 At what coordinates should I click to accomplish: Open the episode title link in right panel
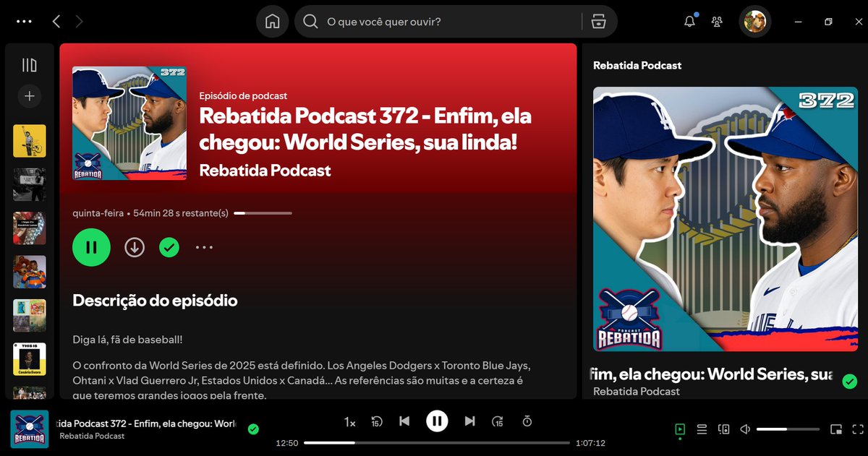(713, 374)
